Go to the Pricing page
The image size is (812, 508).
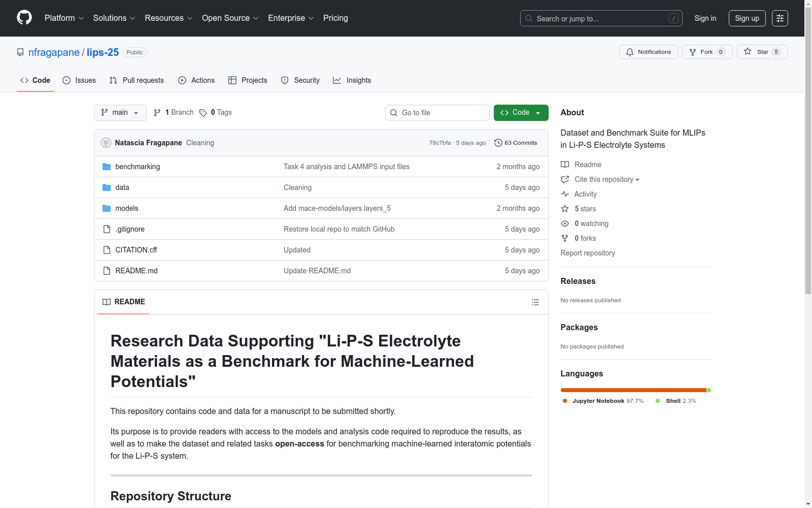pyautogui.click(x=335, y=18)
